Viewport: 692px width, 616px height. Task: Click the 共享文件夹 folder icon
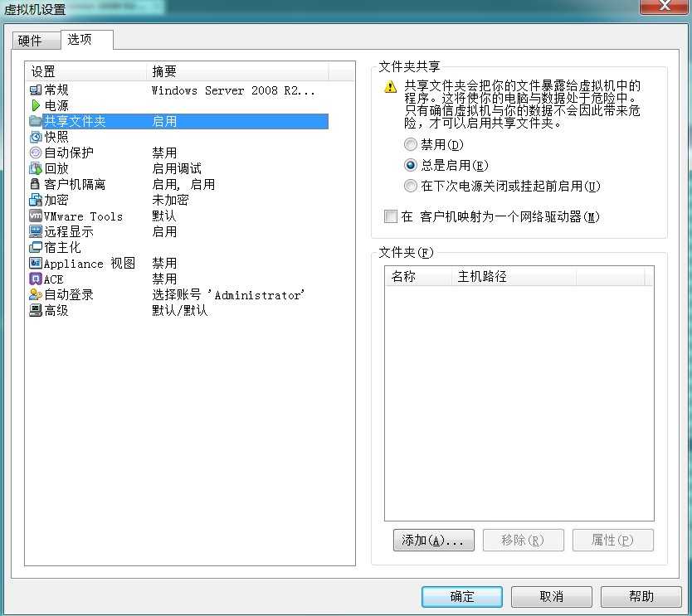coord(36,121)
